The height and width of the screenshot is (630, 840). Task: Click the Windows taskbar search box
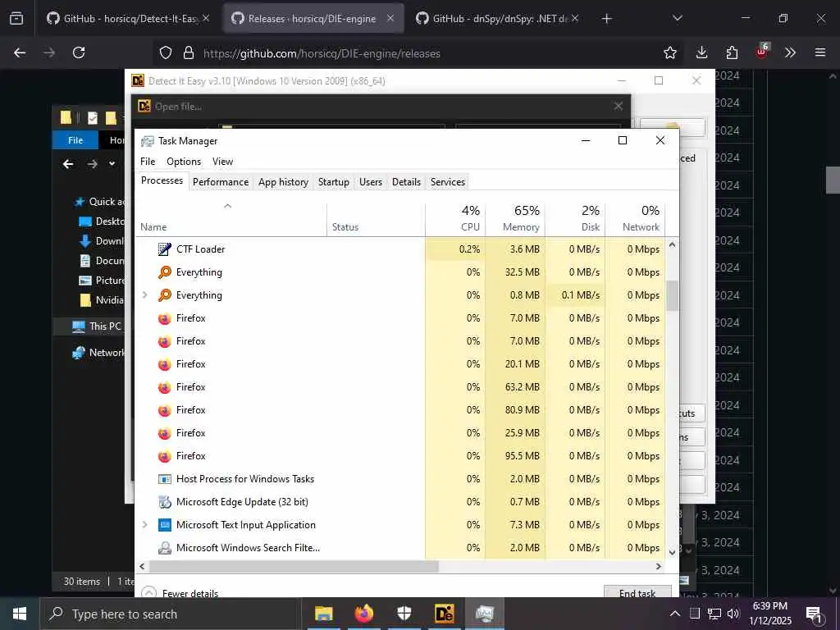[171, 614]
